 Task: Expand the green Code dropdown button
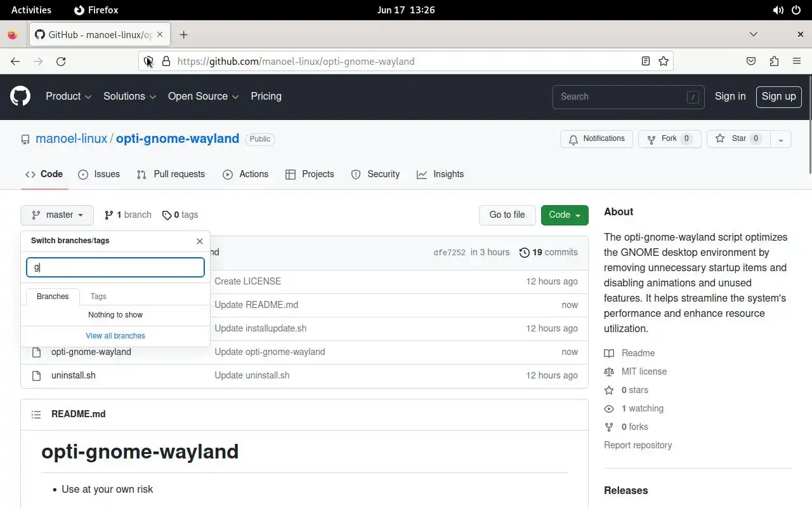click(x=565, y=215)
